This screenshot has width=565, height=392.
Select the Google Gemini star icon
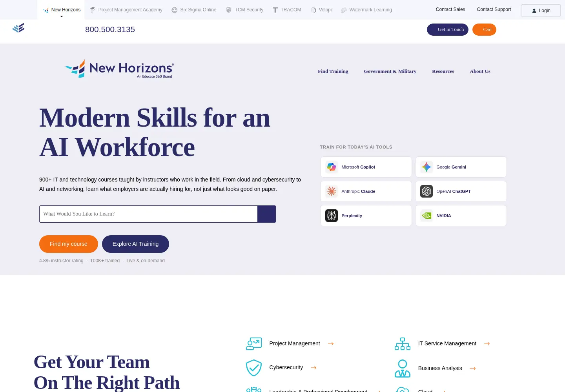(x=426, y=167)
